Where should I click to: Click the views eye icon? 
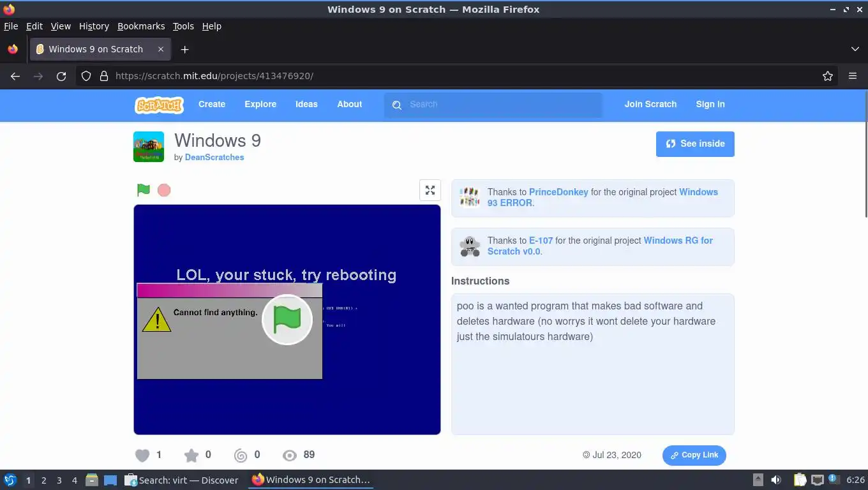pyautogui.click(x=290, y=455)
